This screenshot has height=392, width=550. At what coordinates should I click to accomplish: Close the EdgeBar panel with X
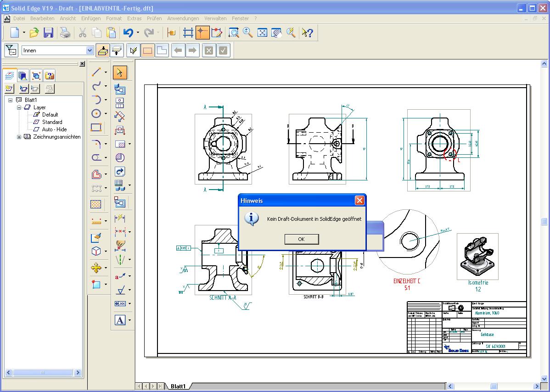click(x=82, y=64)
